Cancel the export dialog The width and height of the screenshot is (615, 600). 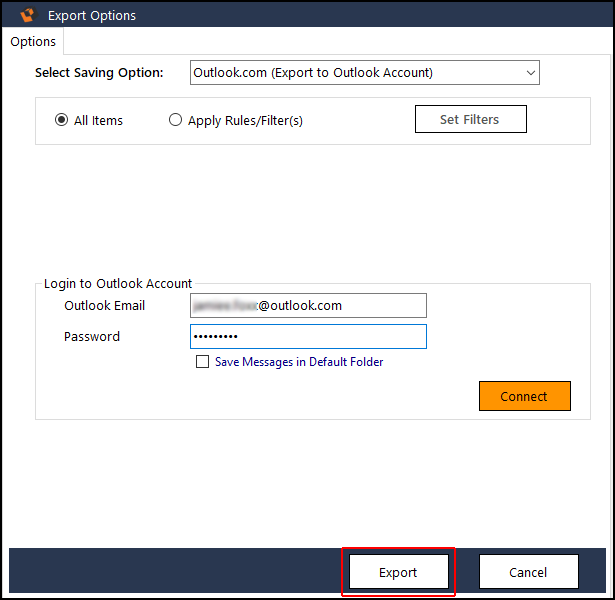(x=528, y=572)
